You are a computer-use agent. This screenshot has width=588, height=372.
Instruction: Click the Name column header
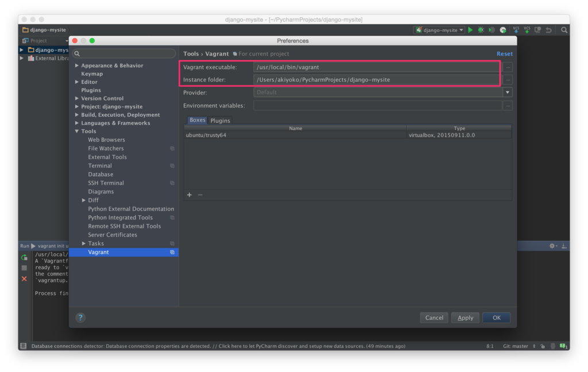(x=296, y=128)
